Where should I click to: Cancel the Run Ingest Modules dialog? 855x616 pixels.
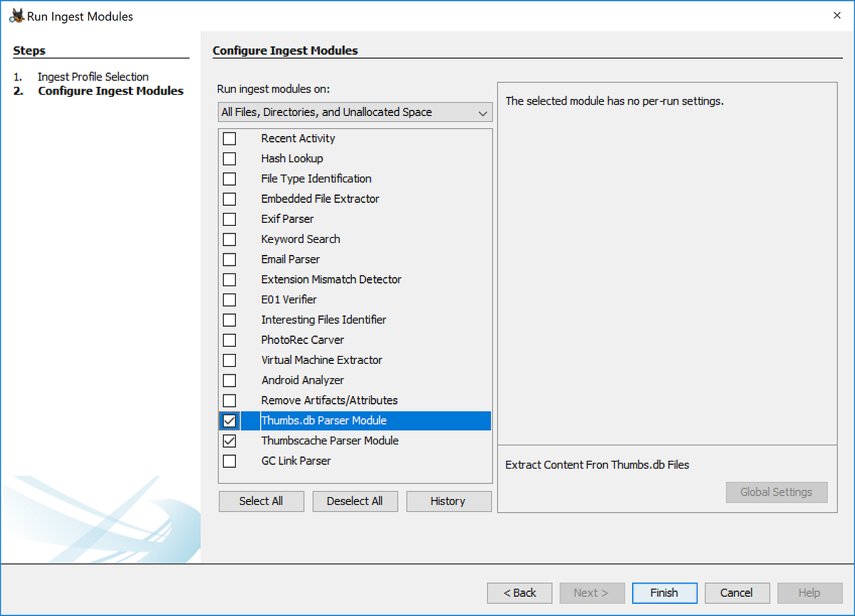coord(736,592)
